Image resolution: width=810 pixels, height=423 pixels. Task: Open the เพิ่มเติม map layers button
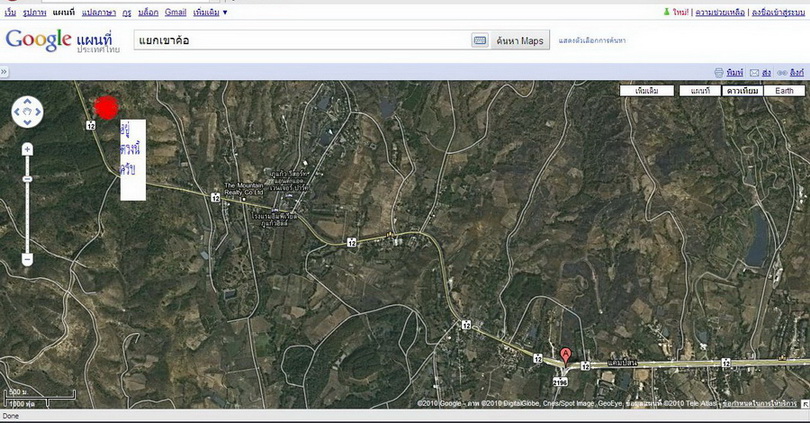coord(647,91)
